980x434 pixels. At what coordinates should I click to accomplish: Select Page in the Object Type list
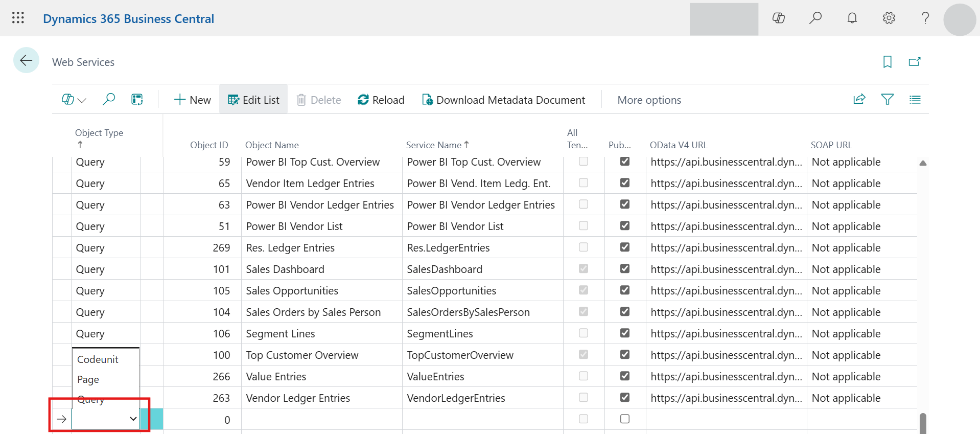point(88,379)
